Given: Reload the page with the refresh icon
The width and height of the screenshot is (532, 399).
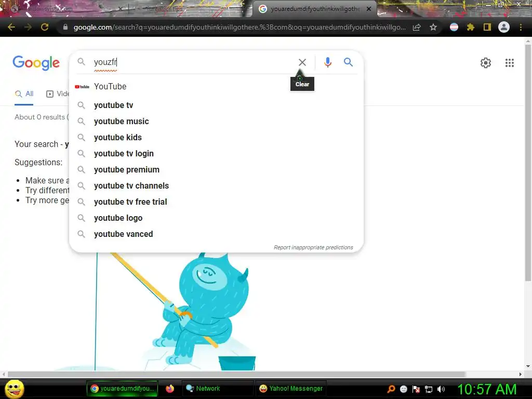Looking at the screenshot, I should (45, 27).
